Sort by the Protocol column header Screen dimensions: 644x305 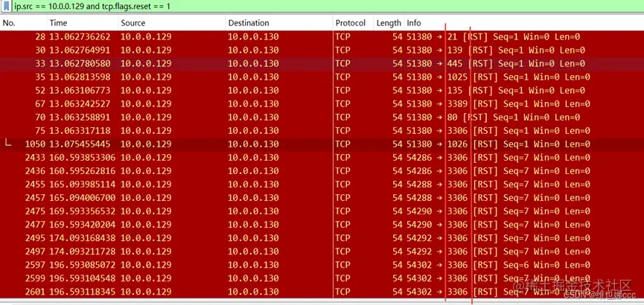click(x=351, y=23)
